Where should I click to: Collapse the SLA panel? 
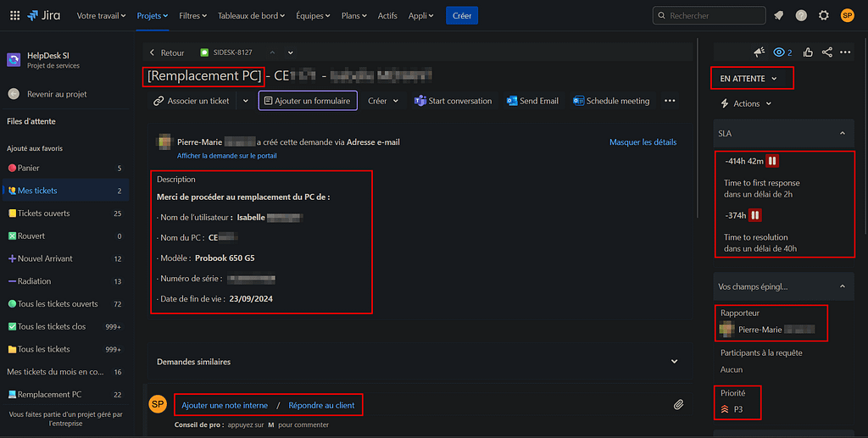pyautogui.click(x=842, y=134)
